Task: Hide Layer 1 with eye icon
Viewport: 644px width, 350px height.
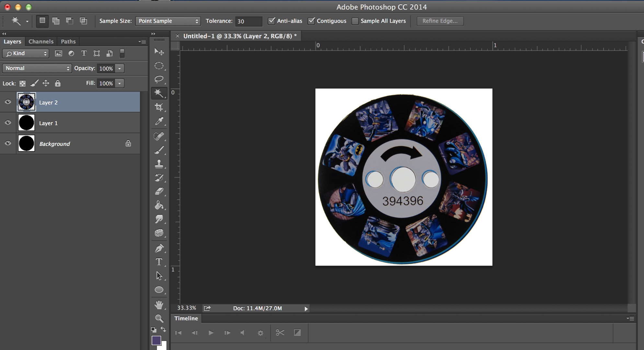Action: point(8,123)
